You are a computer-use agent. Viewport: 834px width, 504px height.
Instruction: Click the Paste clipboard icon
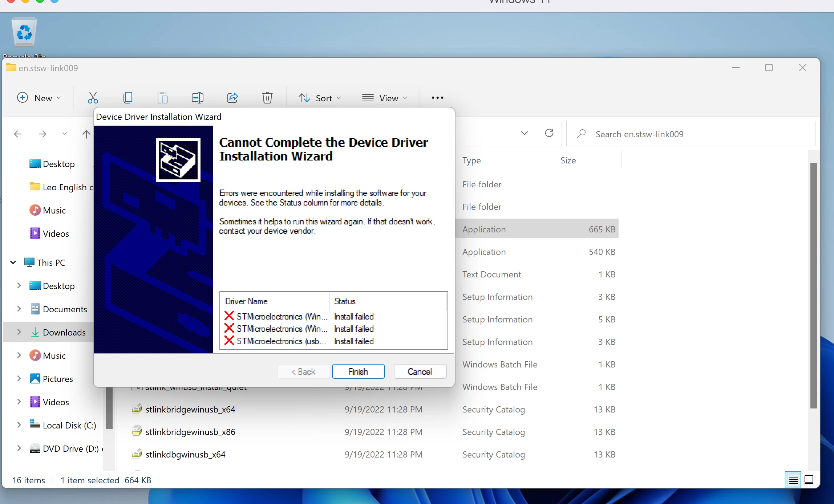162,98
